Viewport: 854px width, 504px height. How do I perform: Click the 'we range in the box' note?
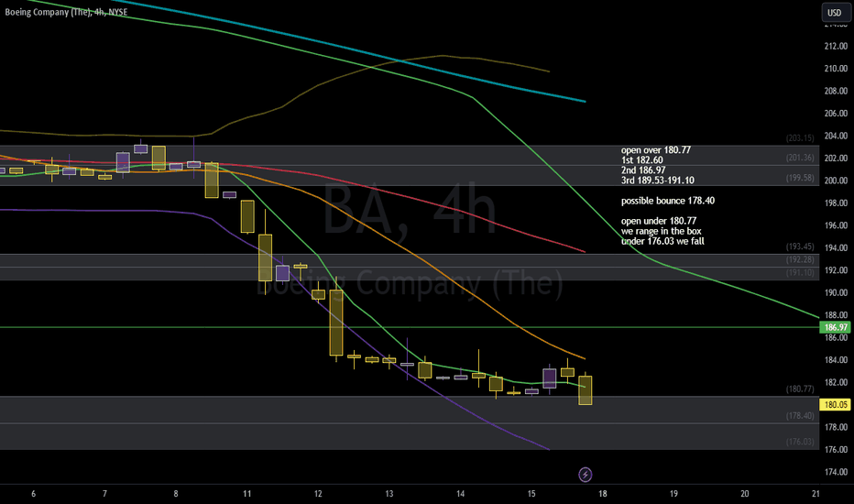[662, 231]
